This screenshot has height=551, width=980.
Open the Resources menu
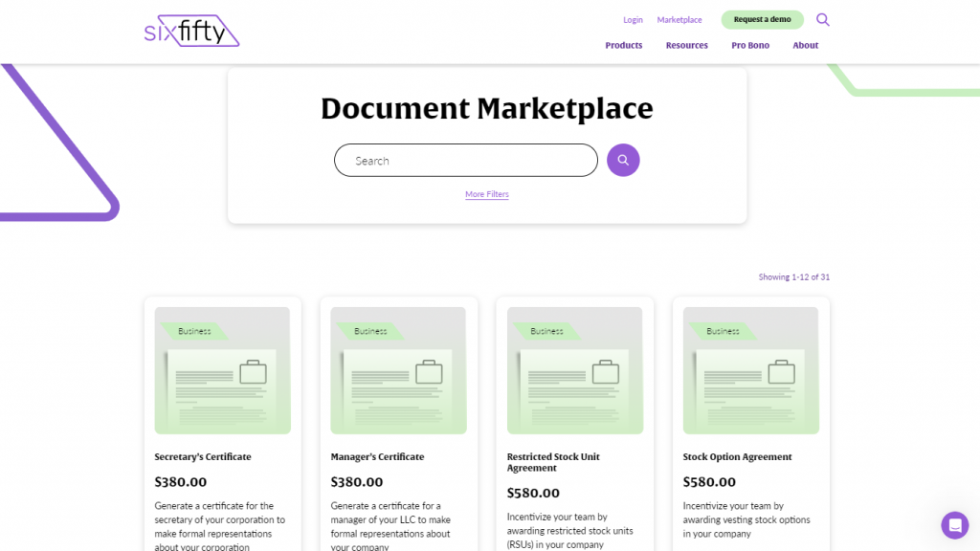pos(686,45)
